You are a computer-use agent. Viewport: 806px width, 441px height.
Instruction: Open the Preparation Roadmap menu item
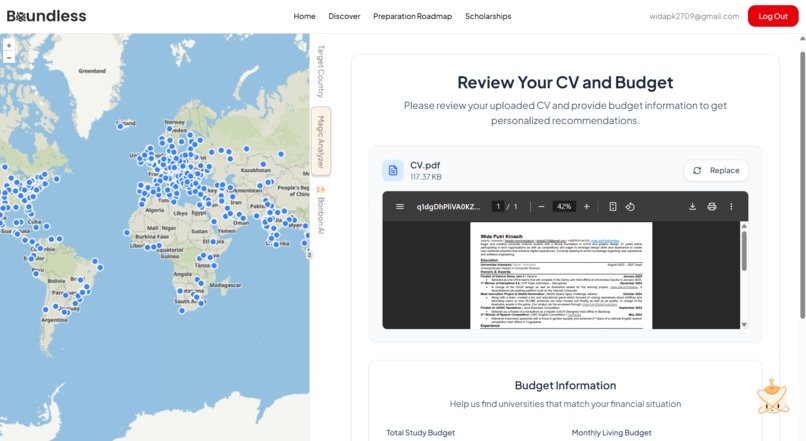click(x=412, y=16)
